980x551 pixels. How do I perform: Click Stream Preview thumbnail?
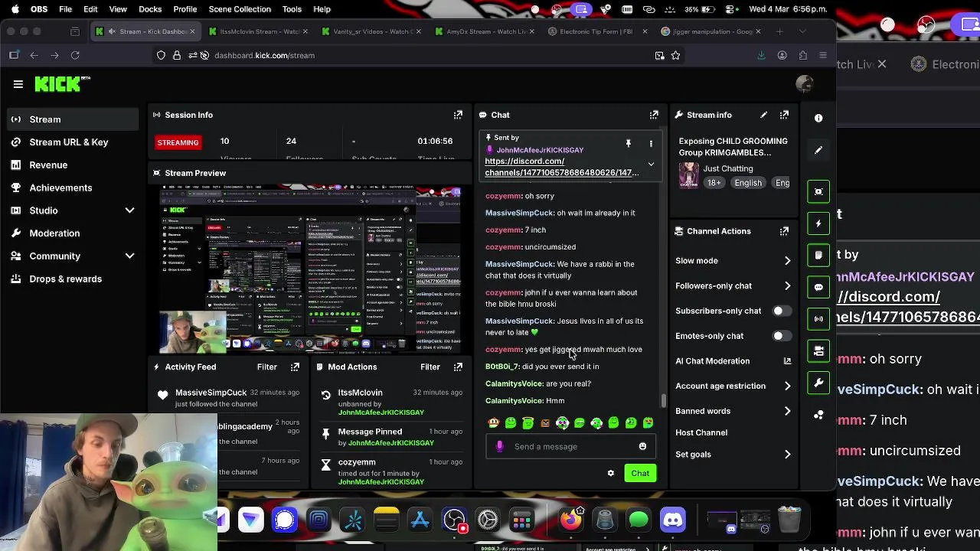(x=310, y=269)
